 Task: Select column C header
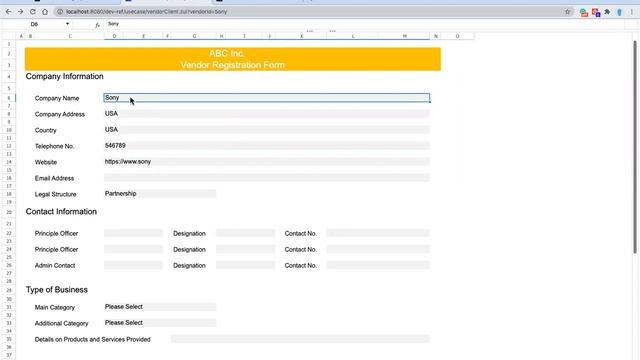70,36
